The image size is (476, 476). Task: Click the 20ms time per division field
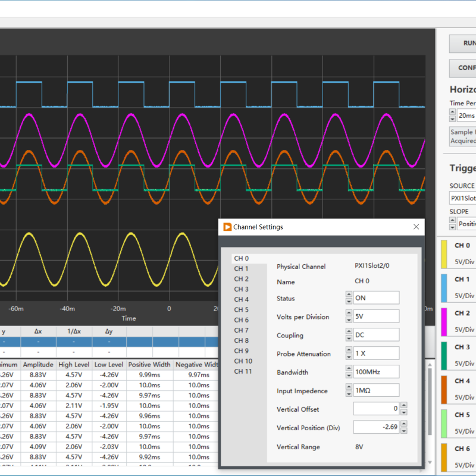pos(466,115)
